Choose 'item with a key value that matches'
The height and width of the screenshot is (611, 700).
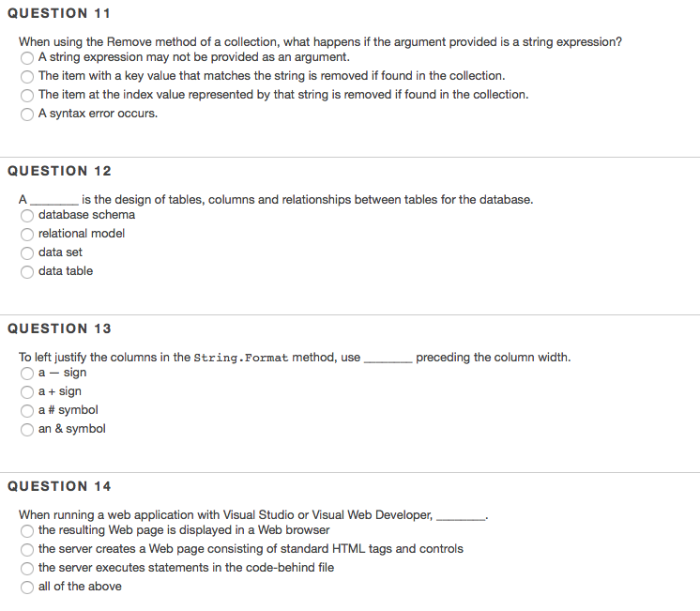tap(27, 77)
